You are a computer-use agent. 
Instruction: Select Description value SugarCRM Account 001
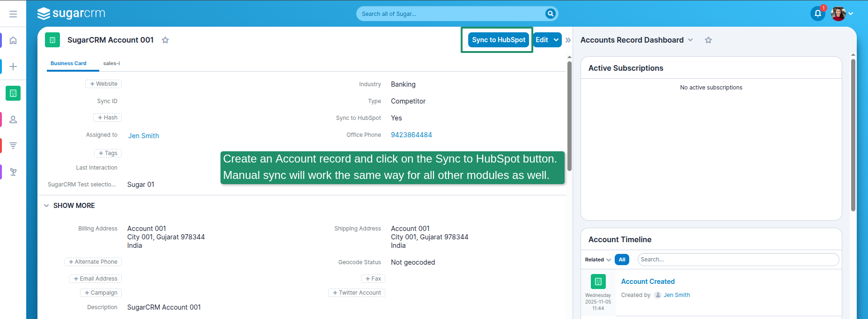(164, 307)
